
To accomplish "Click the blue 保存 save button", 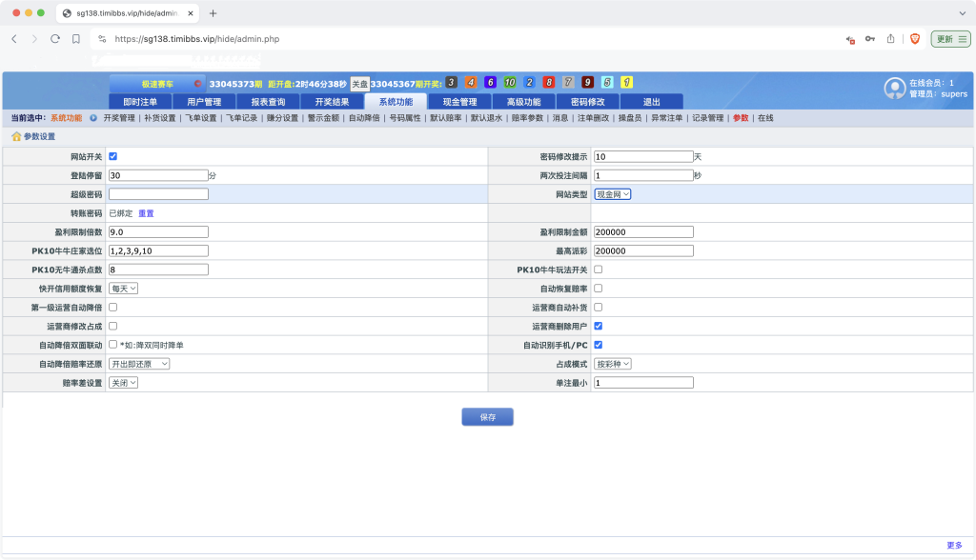I will [487, 416].
